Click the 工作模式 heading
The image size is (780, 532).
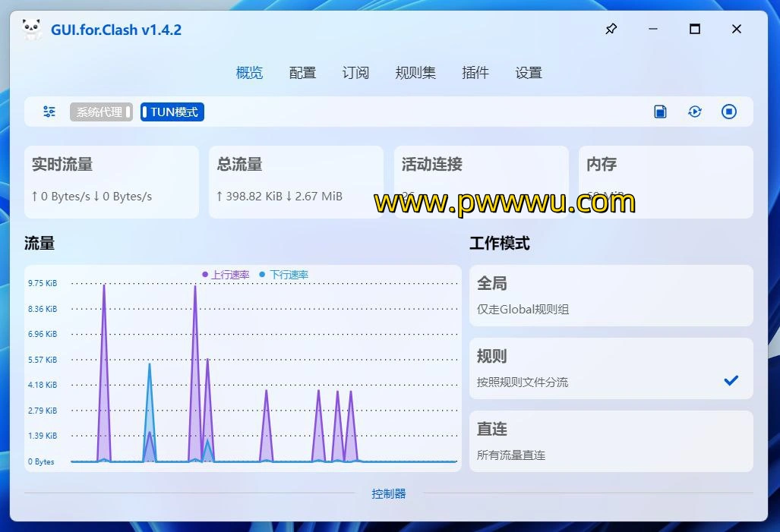click(x=500, y=243)
